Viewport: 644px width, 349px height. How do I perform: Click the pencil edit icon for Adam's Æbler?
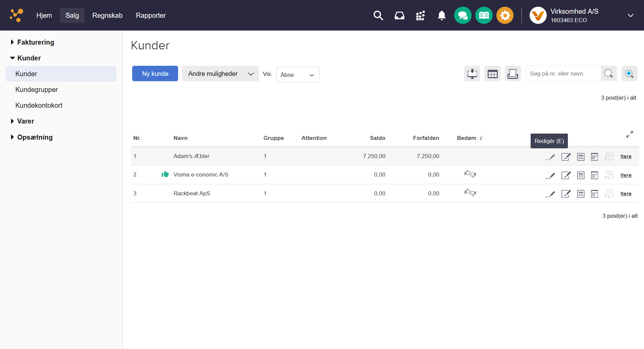(550, 157)
